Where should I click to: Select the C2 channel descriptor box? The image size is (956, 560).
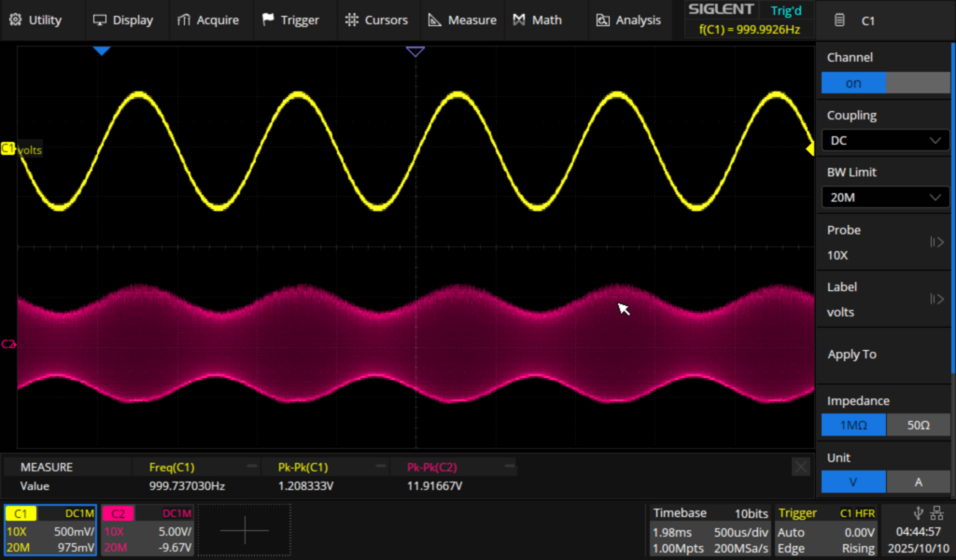[147, 529]
